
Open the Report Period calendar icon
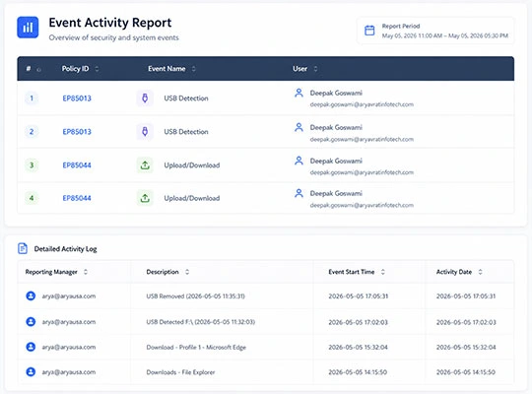[x=369, y=31]
